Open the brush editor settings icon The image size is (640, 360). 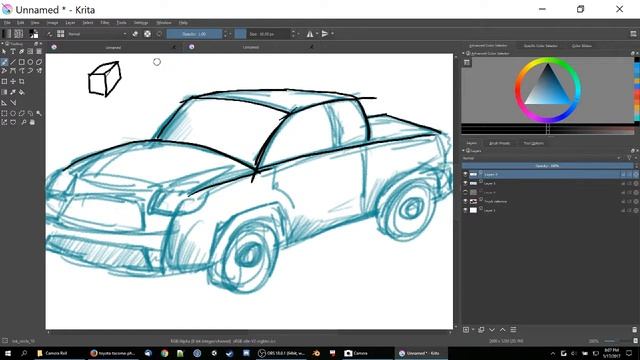[50, 34]
